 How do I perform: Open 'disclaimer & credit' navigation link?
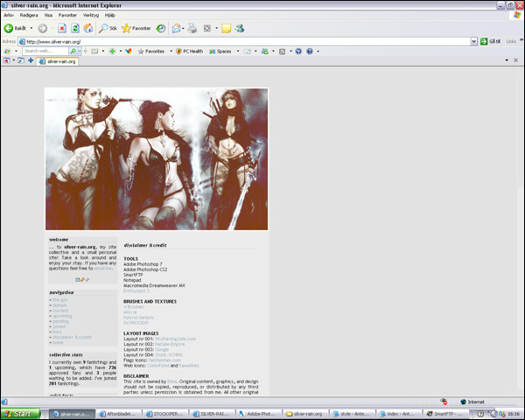coord(72,337)
